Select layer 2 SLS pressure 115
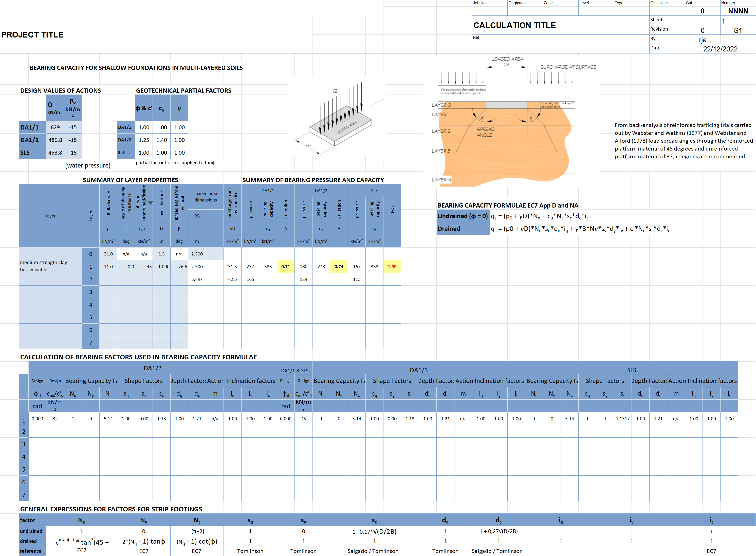 pos(357,279)
